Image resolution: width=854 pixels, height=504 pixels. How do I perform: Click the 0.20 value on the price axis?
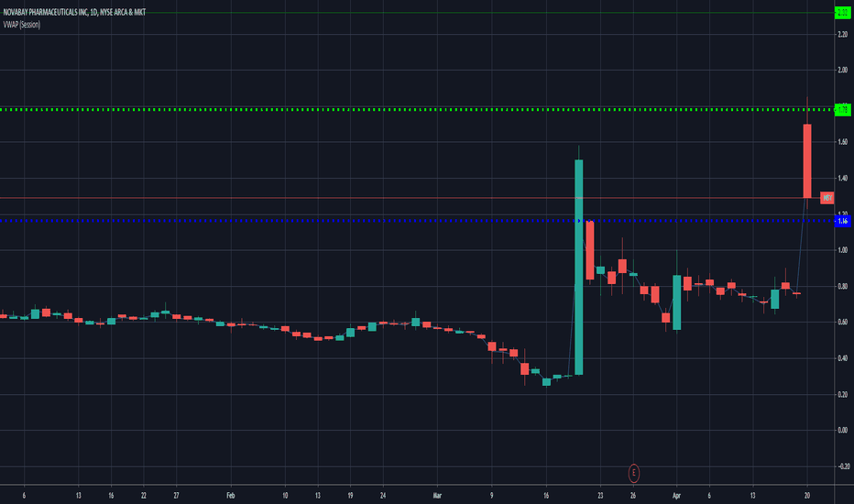point(843,394)
